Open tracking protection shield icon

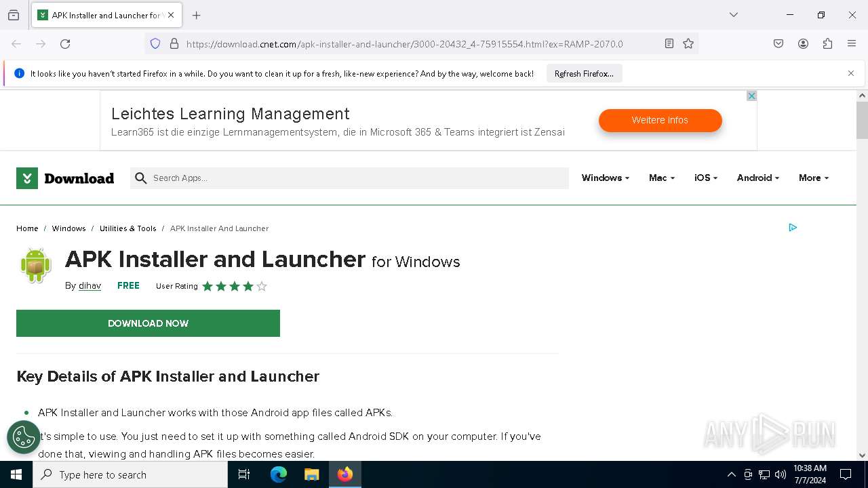(x=155, y=44)
